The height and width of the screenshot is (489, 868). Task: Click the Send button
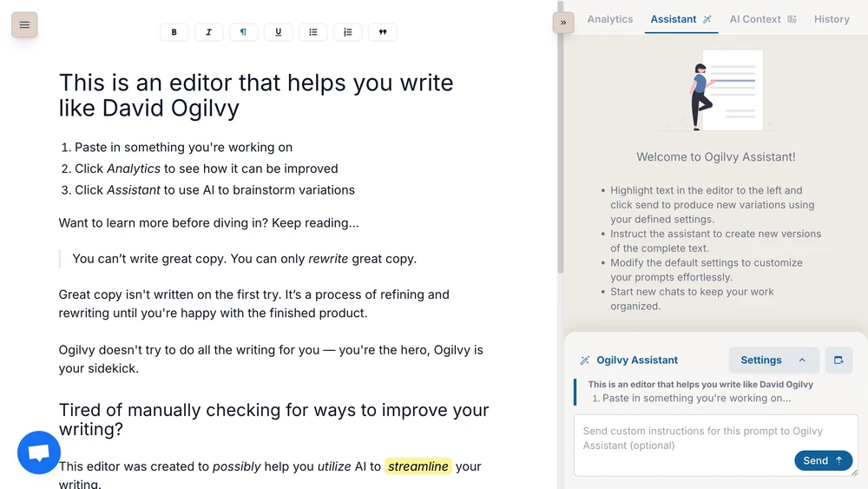823,460
